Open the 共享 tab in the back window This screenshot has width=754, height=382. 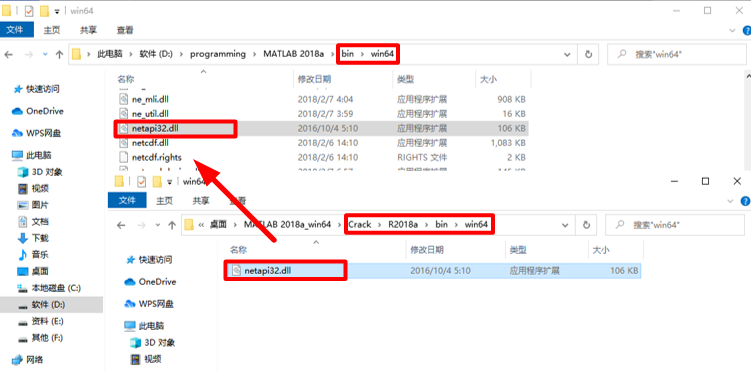pos(88,30)
